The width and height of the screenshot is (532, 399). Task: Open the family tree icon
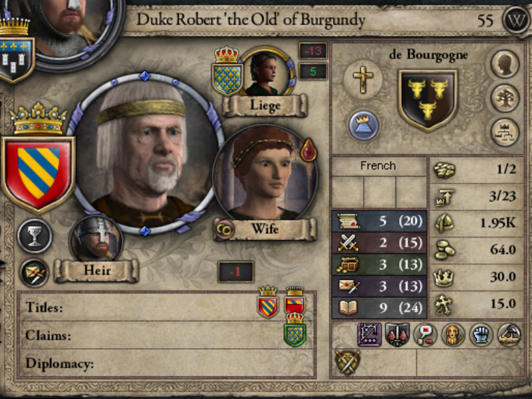point(505,98)
